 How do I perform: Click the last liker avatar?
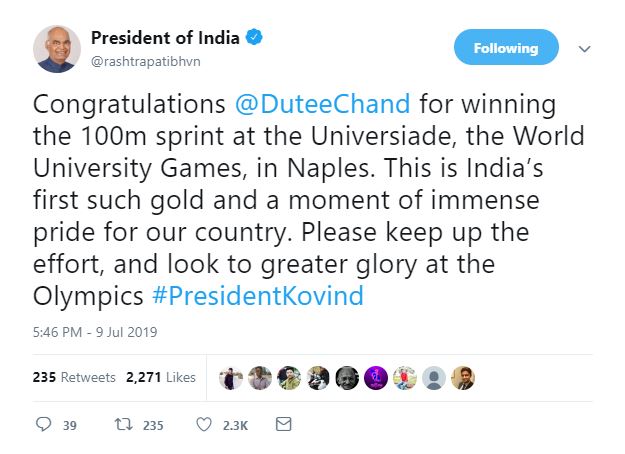[x=463, y=378]
